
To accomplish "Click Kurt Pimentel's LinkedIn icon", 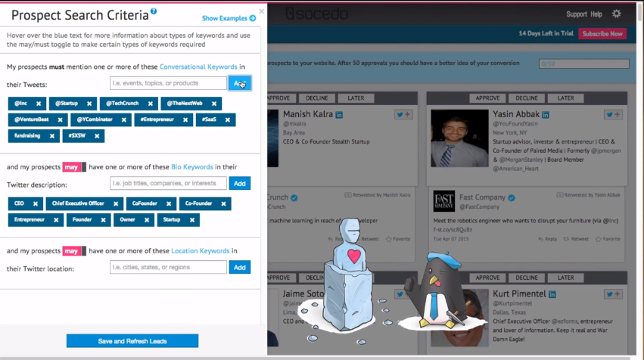I will 553,293.
